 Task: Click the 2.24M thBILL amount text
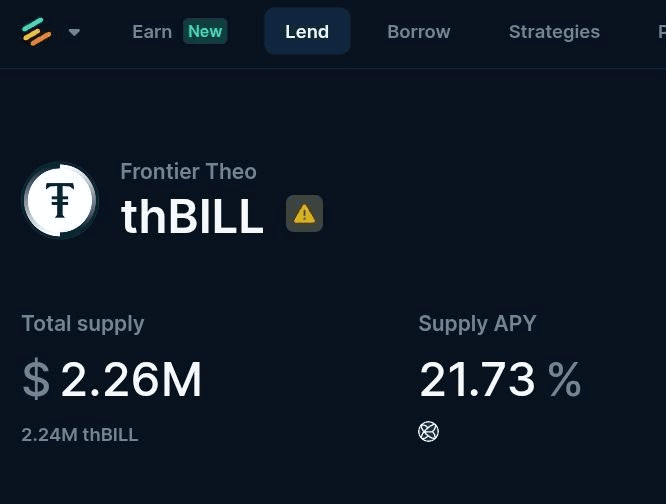click(x=80, y=435)
